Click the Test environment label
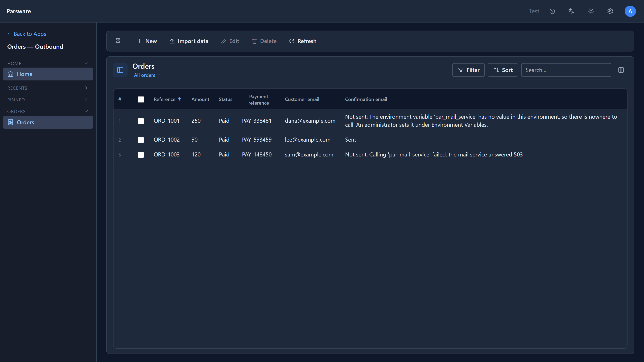Screen dimensions: 644x362 tap(534, 11)
